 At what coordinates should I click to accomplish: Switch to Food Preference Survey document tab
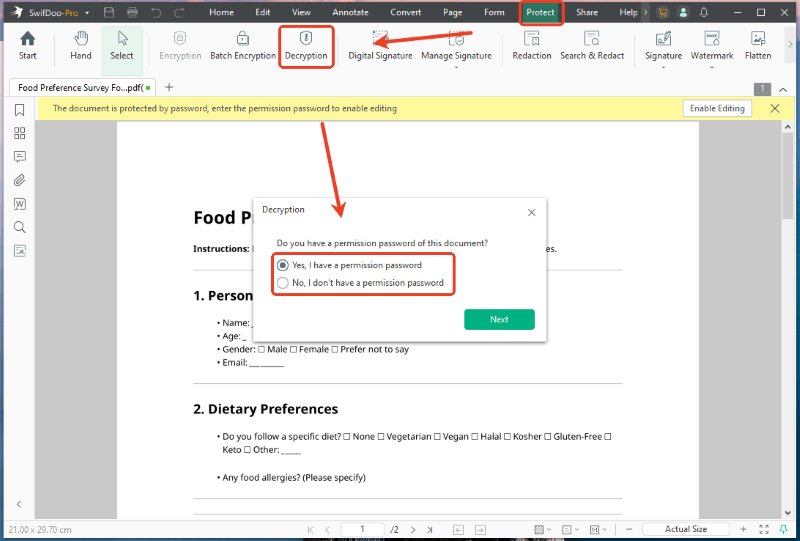click(x=82, y=88)
